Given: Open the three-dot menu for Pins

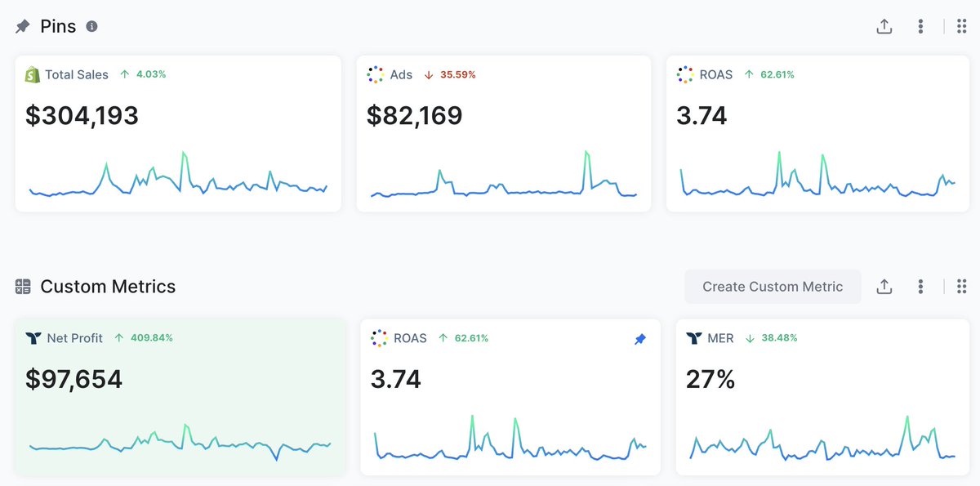Looking at the screenshot, I should point(920,25).
